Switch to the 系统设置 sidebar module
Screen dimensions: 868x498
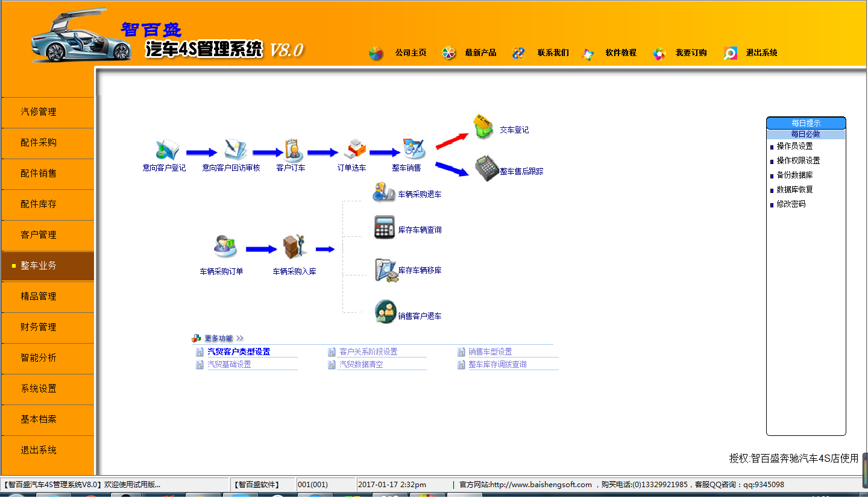click(48, 389)
